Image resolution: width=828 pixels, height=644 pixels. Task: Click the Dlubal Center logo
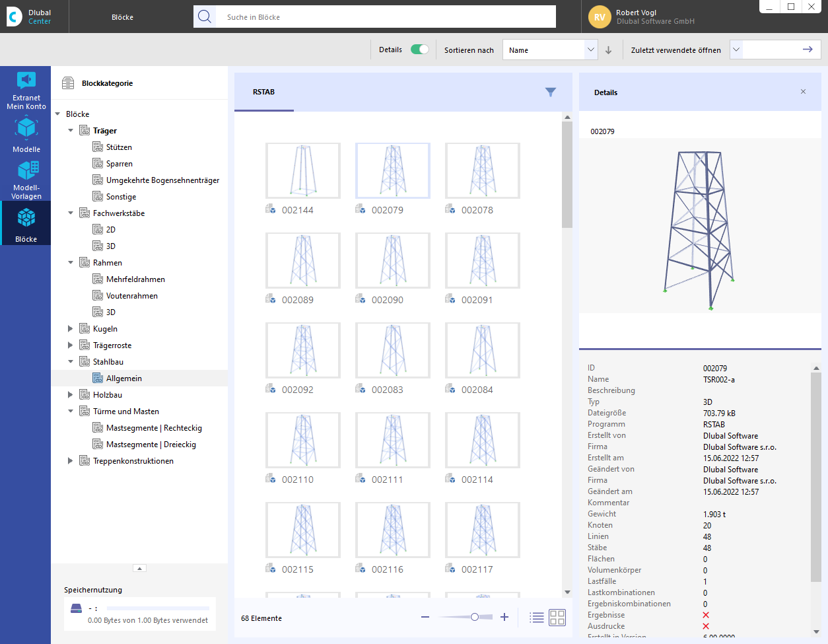click(30, 17)
